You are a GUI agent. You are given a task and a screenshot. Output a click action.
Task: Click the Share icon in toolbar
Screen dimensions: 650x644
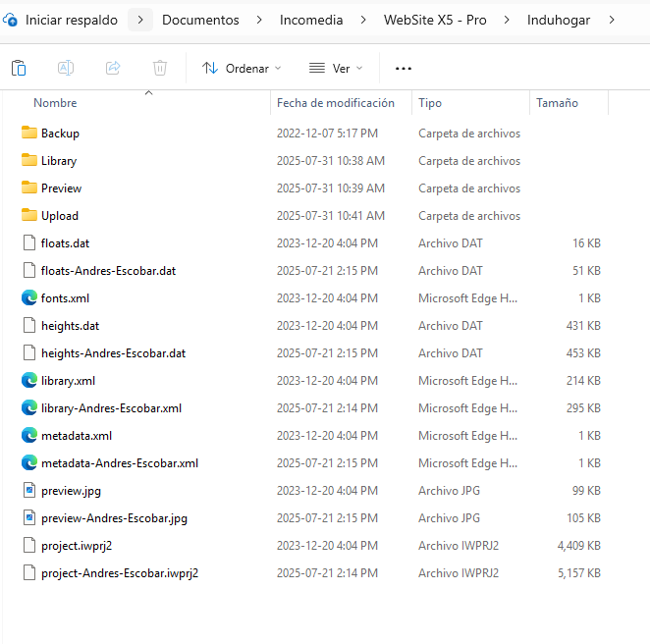[x=113, y=68]
